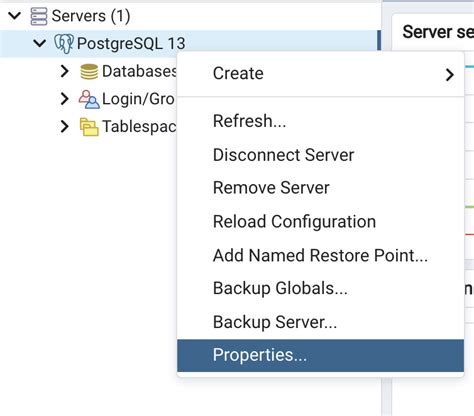474x416 pixels.
Task: Choose Add Named Restore Point...
Action: [320, 255]
